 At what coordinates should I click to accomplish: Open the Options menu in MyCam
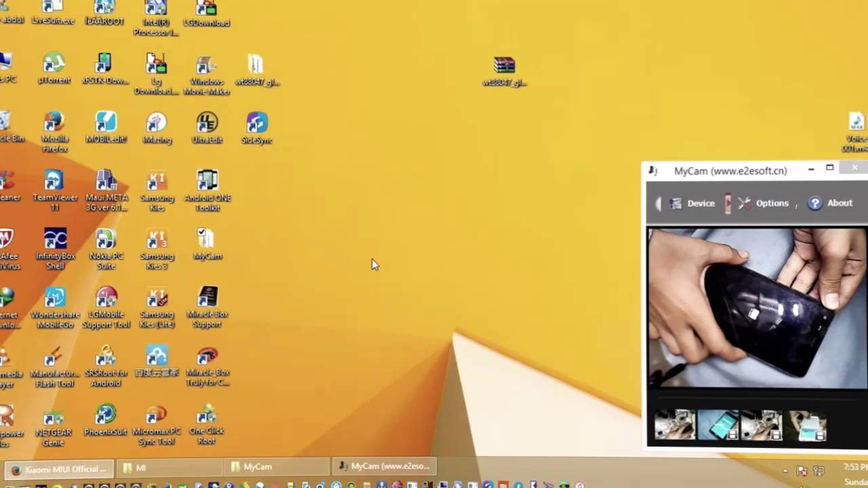tap(764, 203)
